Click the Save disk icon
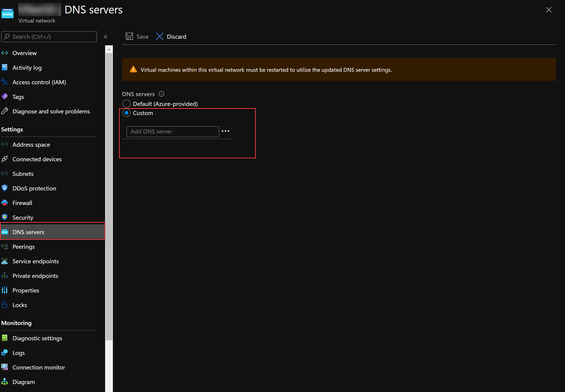Viewport: 565px width, 392px height. coord(129,36)
